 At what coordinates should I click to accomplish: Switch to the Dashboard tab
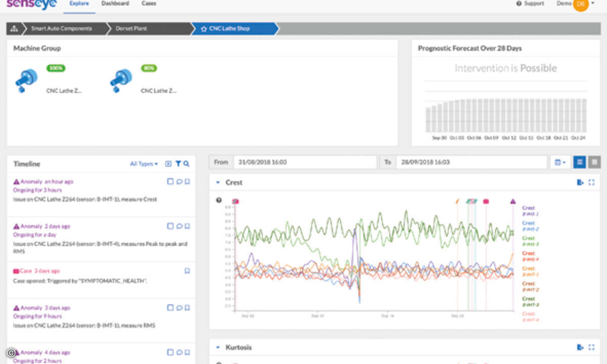[x=115, y=4]
